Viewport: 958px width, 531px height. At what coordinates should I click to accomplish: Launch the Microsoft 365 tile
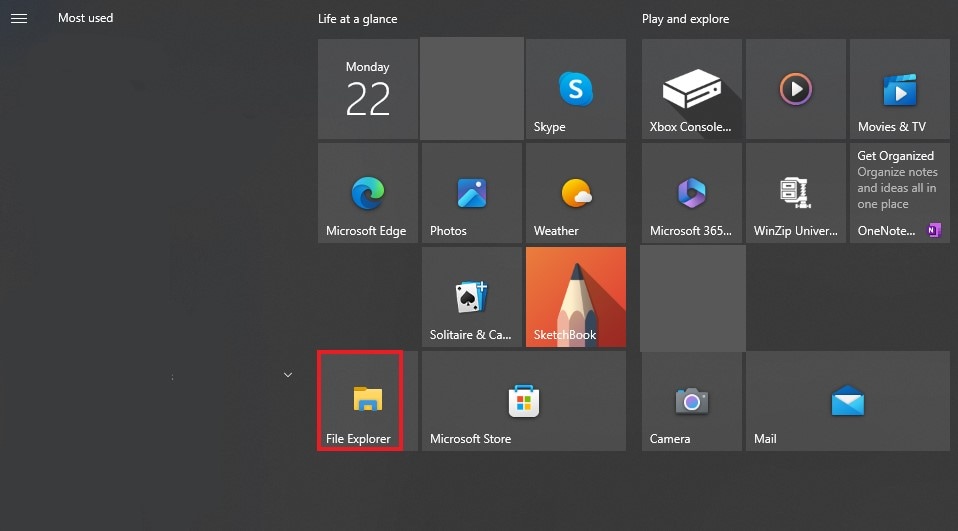[x=692, y=193]
